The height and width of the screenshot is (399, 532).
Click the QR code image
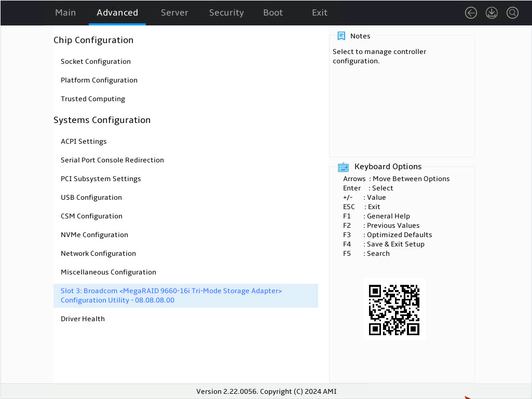pos(394,309)
